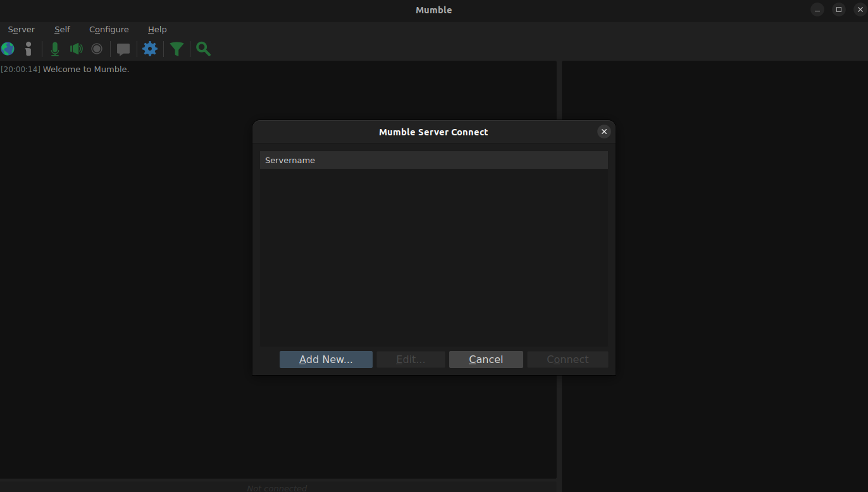
Task: Click the speech bubble comment icon
Action: click(123, 49)
